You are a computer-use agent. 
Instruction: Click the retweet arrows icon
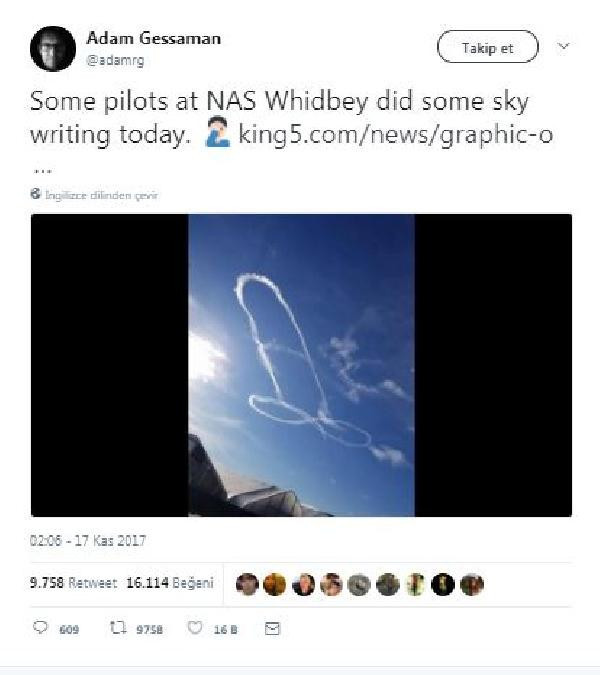click(x=118, y=628)
